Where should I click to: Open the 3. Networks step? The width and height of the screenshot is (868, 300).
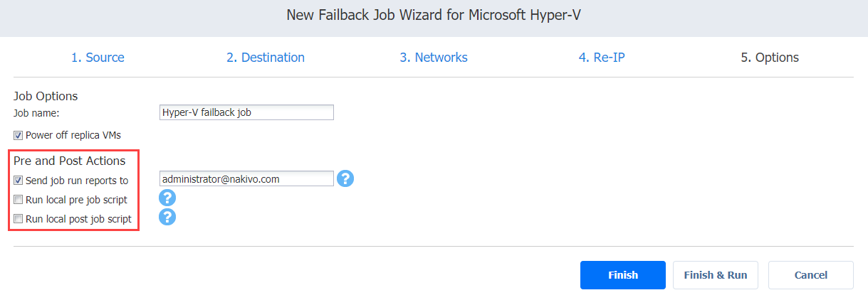point(434,58)
